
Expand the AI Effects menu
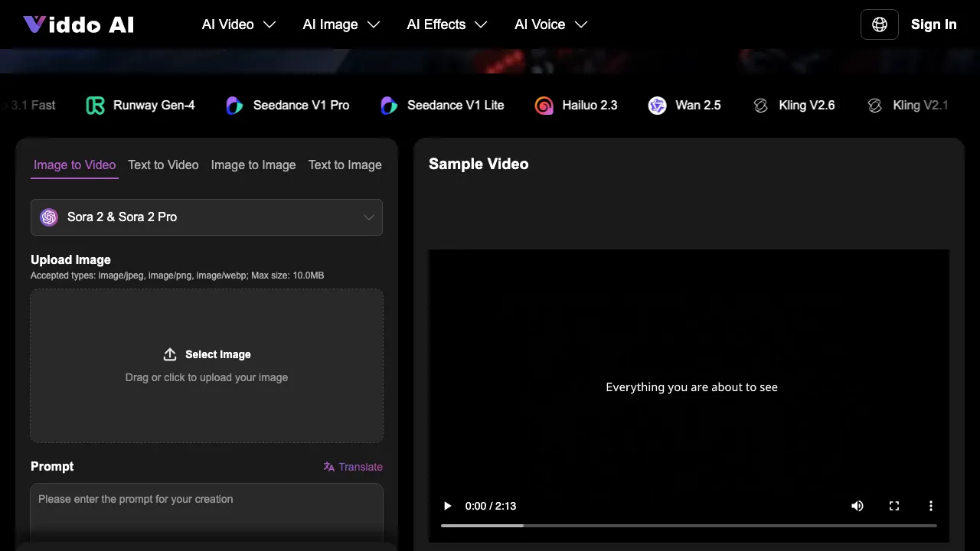(446, 24)
